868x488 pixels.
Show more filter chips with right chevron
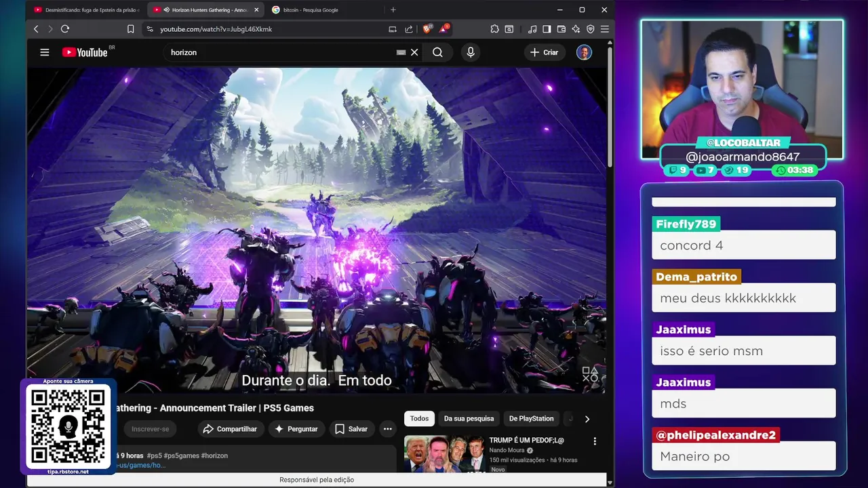[587, 419]
